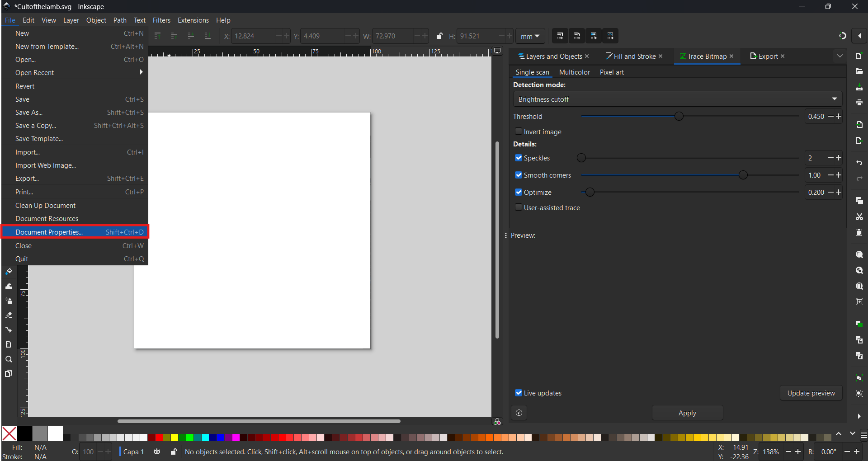The height and width of the screenshot is (461, 868).
Task: Click the zoom to selection icon
Action: (x=859, y=254)
